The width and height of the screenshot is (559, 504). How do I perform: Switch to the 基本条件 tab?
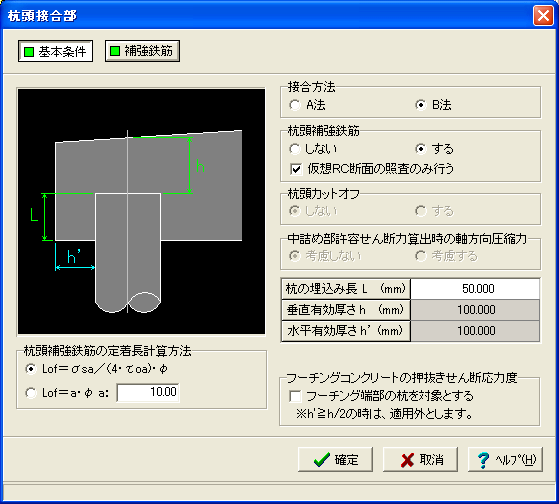(x=55, y=51)
